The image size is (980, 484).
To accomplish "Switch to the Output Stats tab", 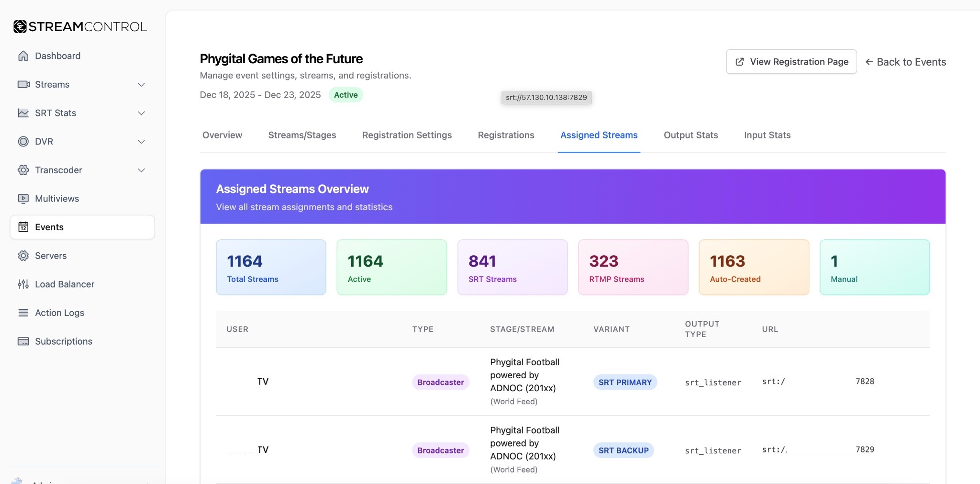I will [690, 135].
